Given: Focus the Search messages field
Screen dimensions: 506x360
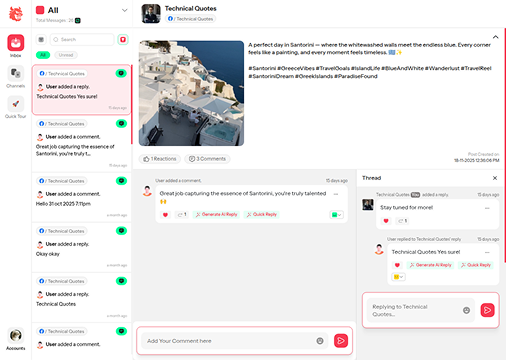Looking at the screenshot, I should [82, 39].
